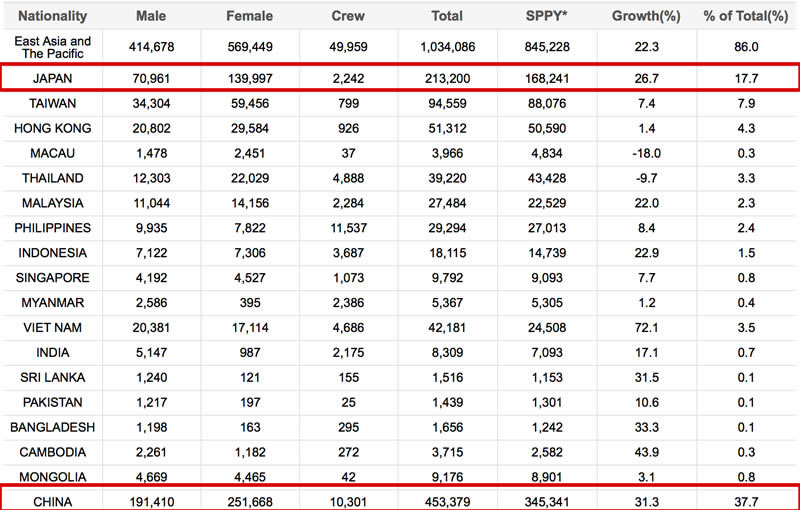Click Macau's growth value -18.0
This screenshot has height=510, width=800.
coord(646,154)
